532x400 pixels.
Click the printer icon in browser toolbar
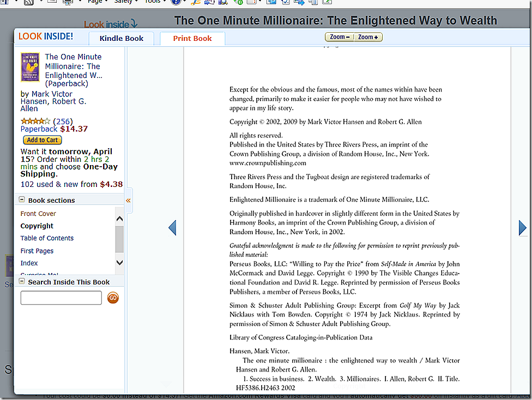68,2
